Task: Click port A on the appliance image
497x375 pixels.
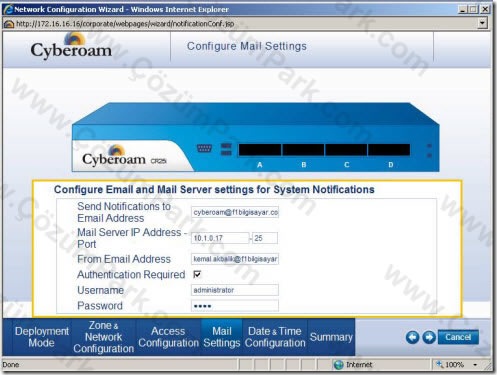Action: click(260, 150)
